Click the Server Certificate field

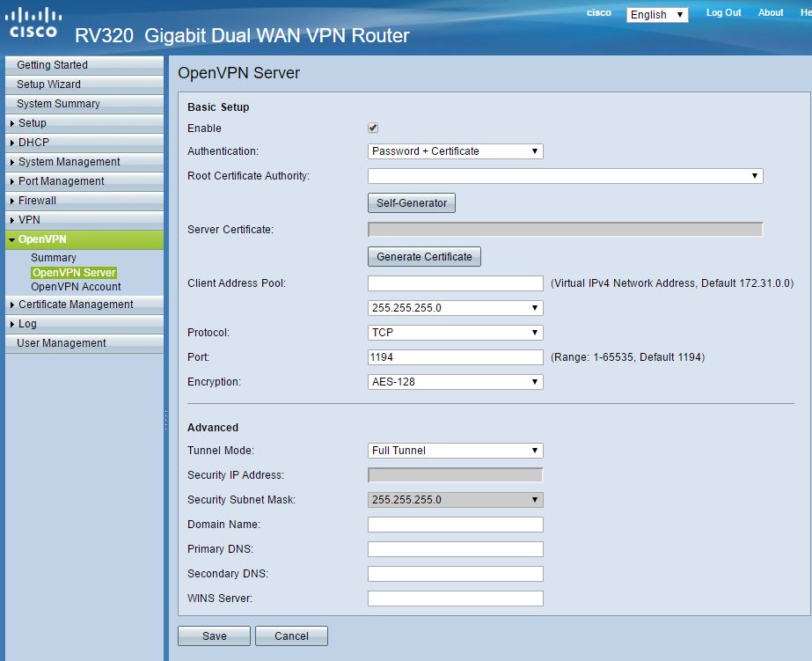pos(565,230)
